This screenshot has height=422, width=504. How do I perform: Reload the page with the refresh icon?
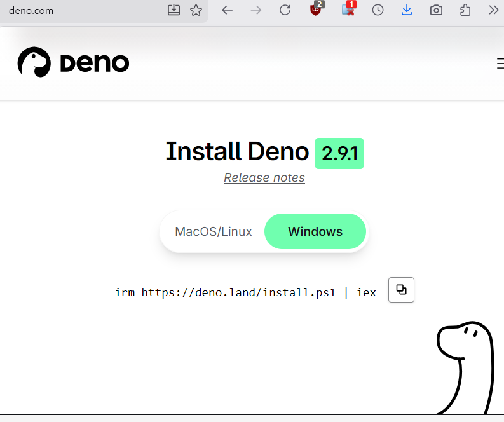(285, 10)
